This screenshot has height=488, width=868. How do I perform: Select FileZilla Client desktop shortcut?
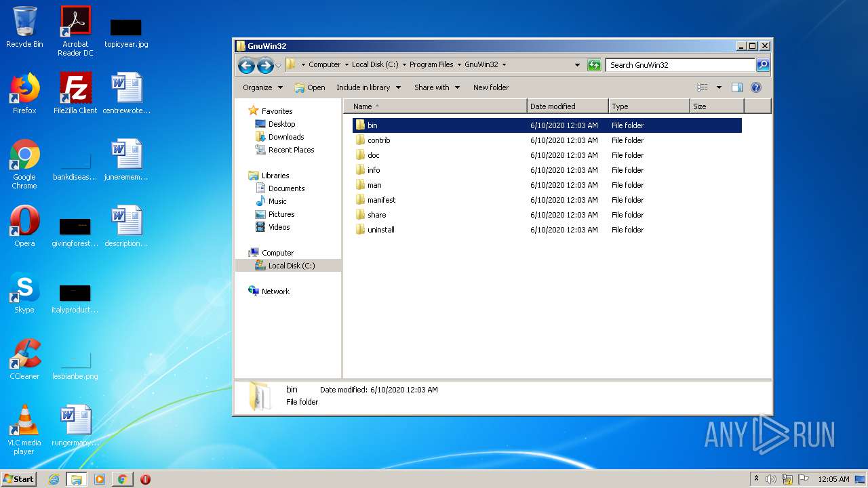tap(75, 94)
